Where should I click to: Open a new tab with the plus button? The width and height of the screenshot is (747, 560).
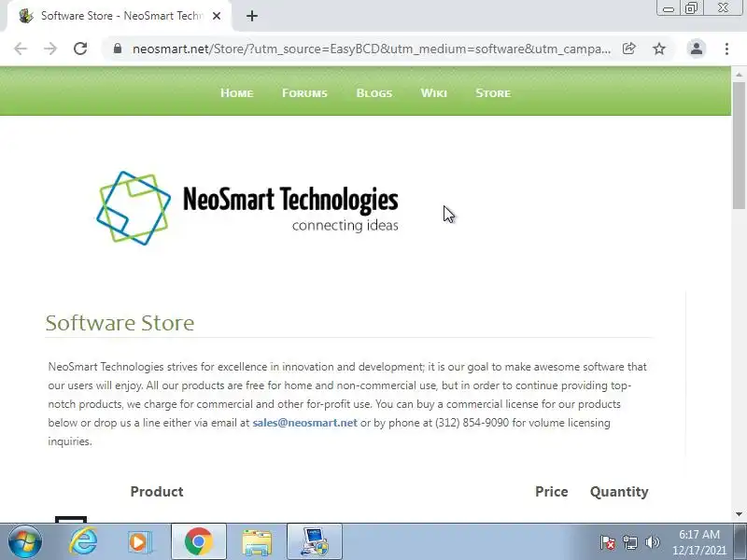click(x=252, y=16)
